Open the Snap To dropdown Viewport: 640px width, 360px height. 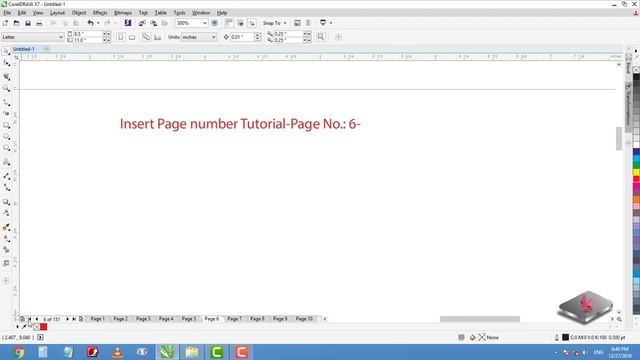[274, 23]
